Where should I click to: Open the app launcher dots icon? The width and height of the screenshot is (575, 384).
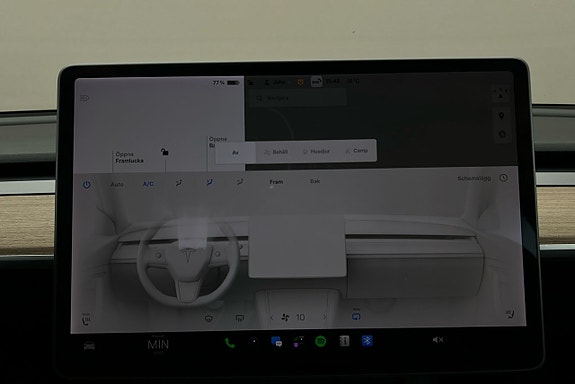(253, 341)
